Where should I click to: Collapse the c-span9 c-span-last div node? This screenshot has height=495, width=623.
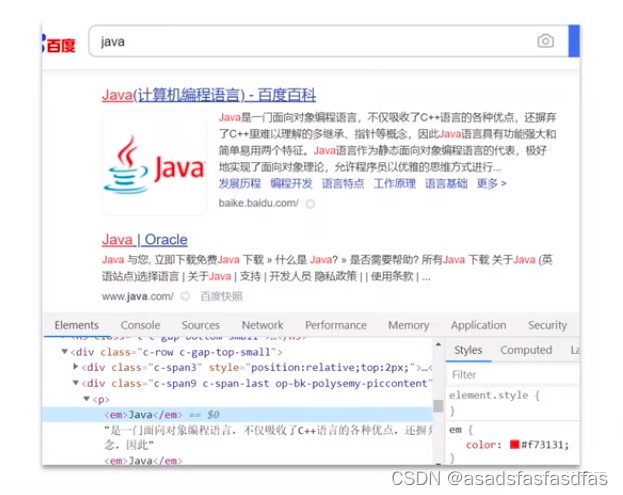click(75, 383)
